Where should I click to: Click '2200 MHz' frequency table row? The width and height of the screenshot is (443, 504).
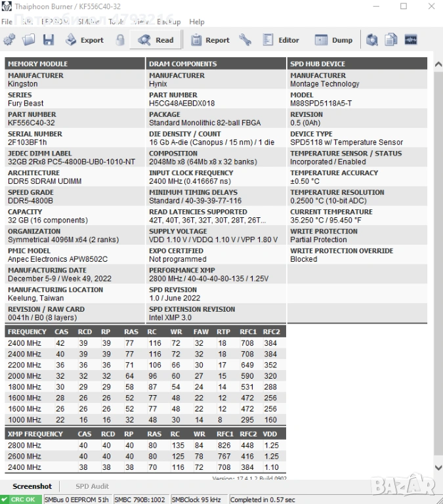click(x=145, y=365)
